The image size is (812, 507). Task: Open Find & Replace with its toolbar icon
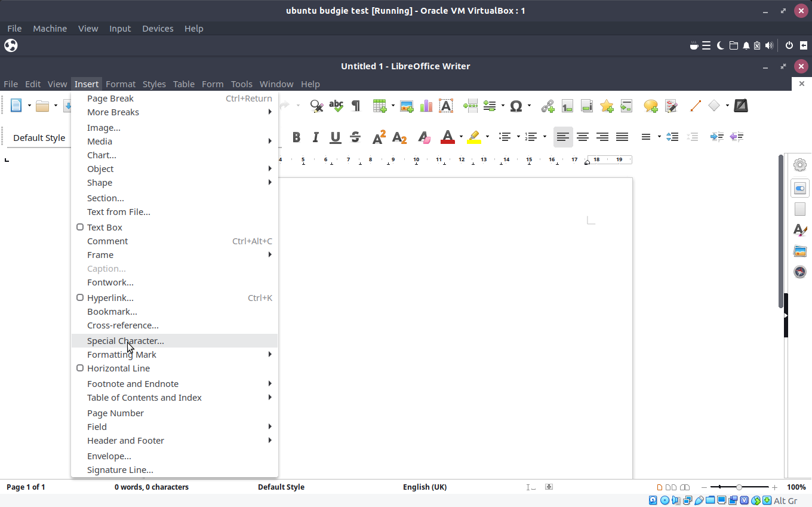click(x=316, y=106)
